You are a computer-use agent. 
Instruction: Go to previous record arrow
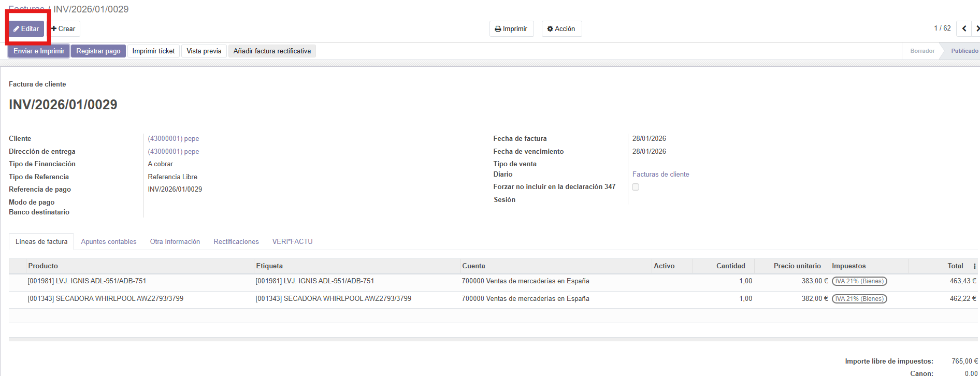[964, 28]
